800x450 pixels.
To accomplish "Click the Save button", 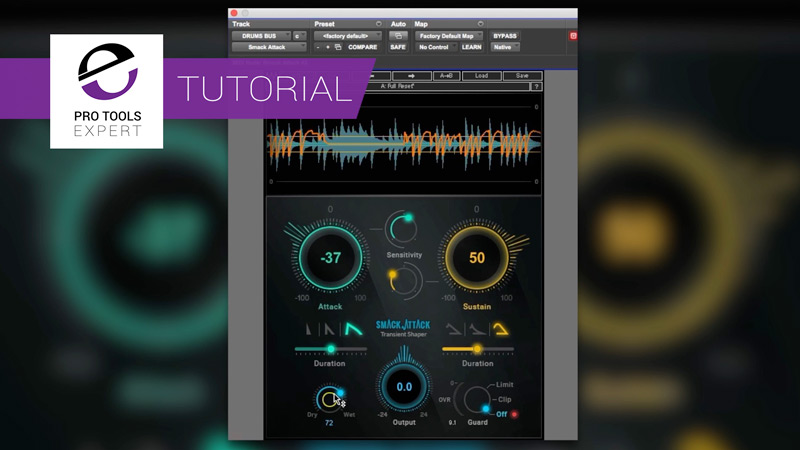I will pyautogui.click(x=522, y=76).
